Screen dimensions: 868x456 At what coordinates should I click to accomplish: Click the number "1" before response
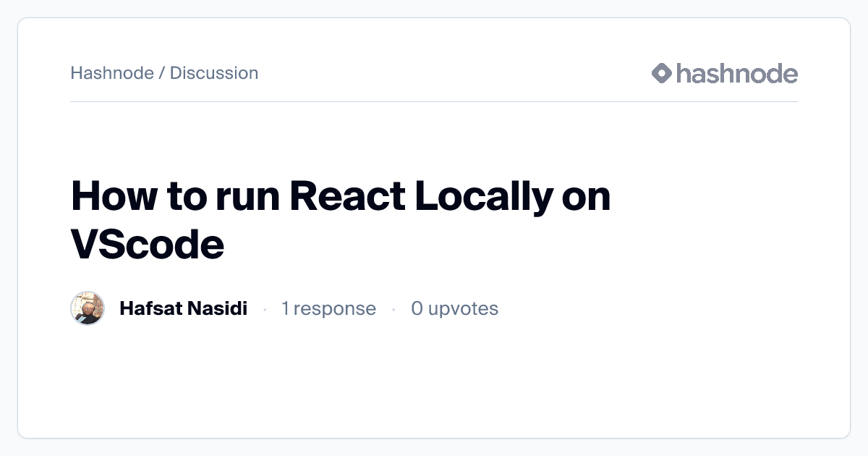pos(285,309)
